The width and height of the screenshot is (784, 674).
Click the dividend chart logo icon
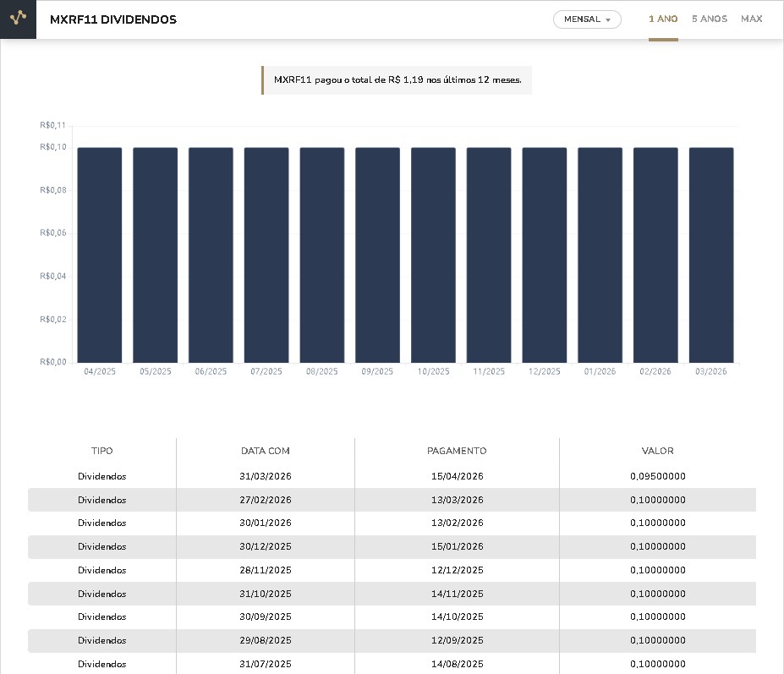(18, 19)
